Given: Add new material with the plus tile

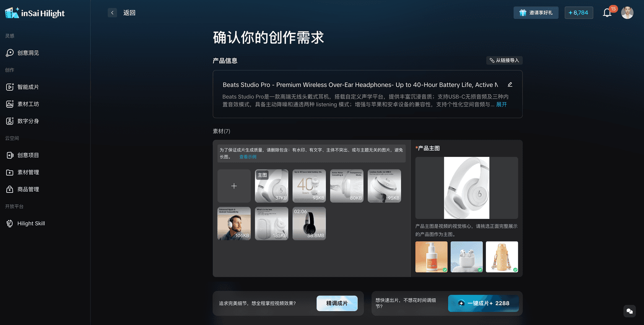Looking at the screenshot, I should pyautogui.click(x=234, y=186).
